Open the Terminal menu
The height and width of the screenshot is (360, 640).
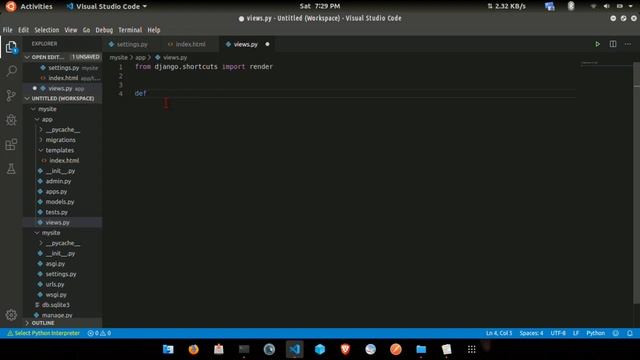click(x=130, y=30)
